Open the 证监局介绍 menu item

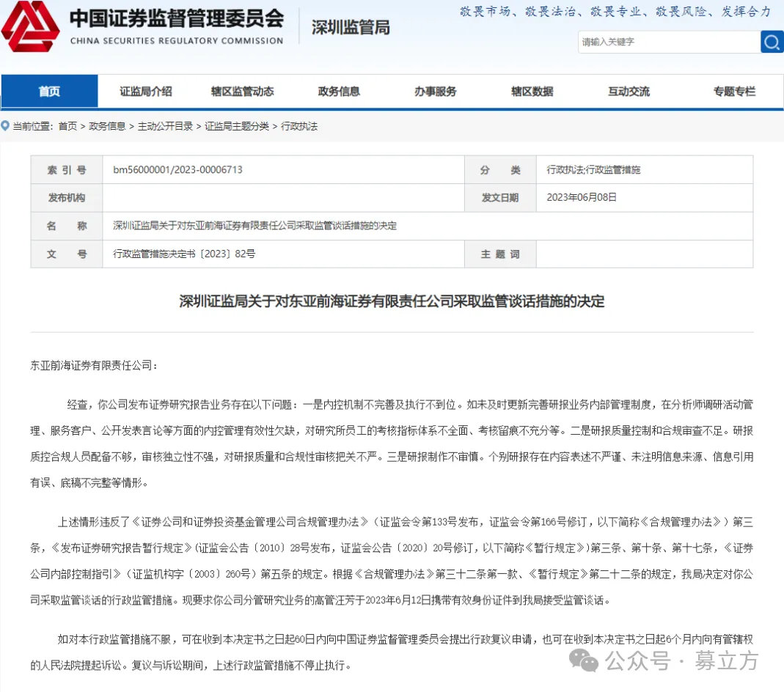coord(146,92)
